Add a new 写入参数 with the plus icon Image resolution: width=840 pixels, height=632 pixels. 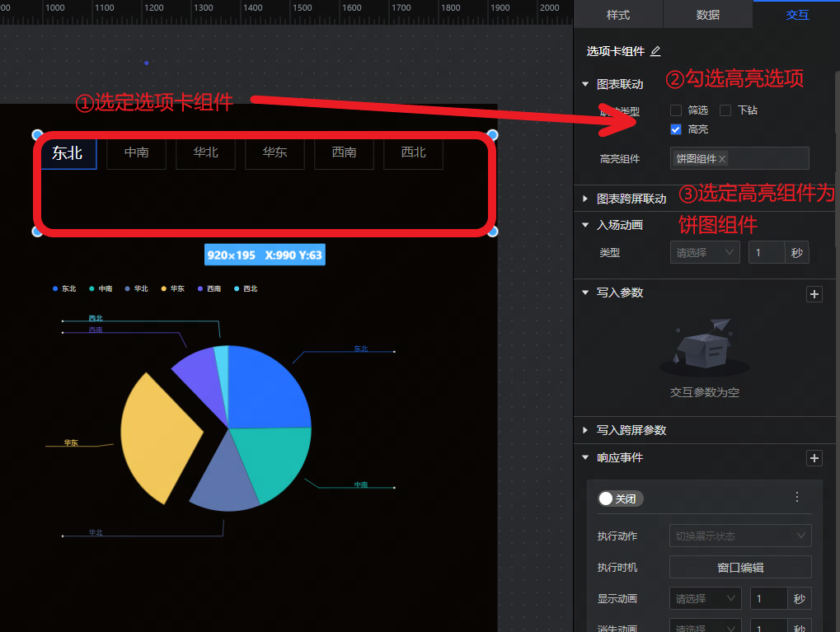pos(814,293)
